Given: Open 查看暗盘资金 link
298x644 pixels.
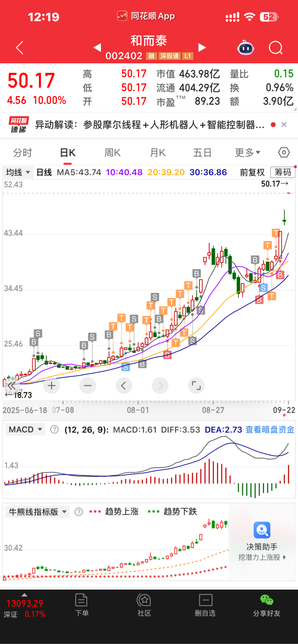Looking at the screenshot, I should 270,429.
